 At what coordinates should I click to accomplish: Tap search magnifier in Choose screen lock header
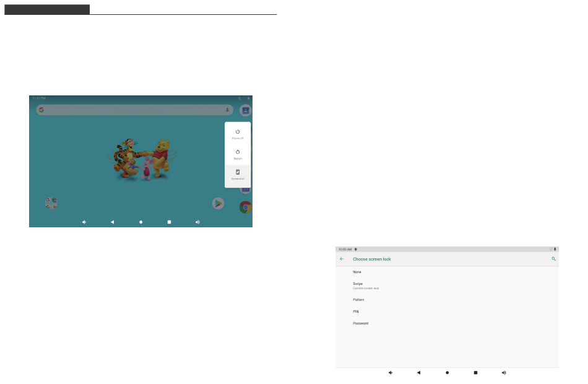pyautogui.click(x=553, y=259)
